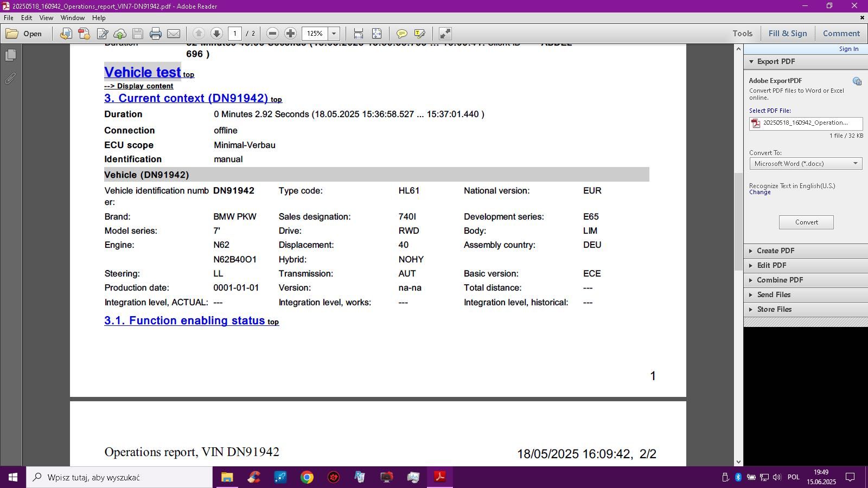Click Adobe Reader taskbar icon
The width and height of the screenshot is (868, 488).
coord(440,477)
